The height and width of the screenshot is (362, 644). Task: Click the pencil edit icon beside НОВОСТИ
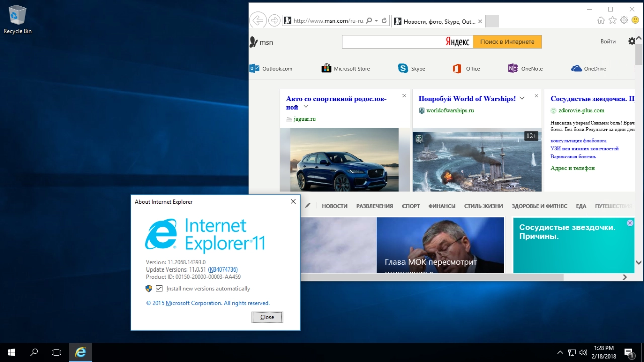click(x=308, y=205)
